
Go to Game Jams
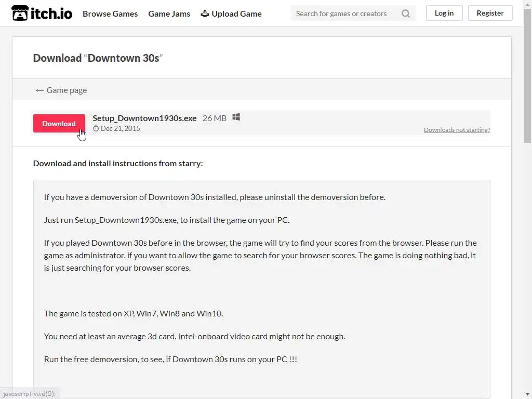[169, 14]
